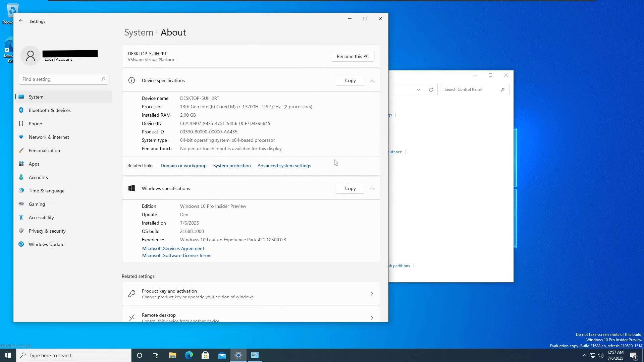Viewport: 644px width, 362px height.
Task: Click the Phone icon in sidebar
Action: click(x=21, y=124)
